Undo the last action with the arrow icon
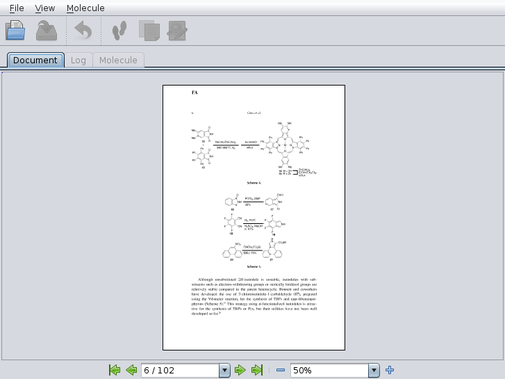This screenshot has height=379, width=505. 83,30
